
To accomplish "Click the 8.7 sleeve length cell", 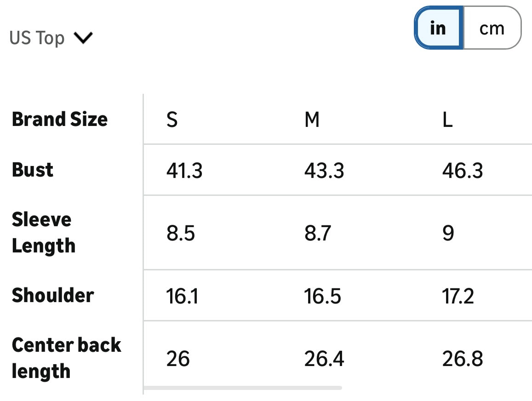I will pyautogui.click(x=317, y=233).
